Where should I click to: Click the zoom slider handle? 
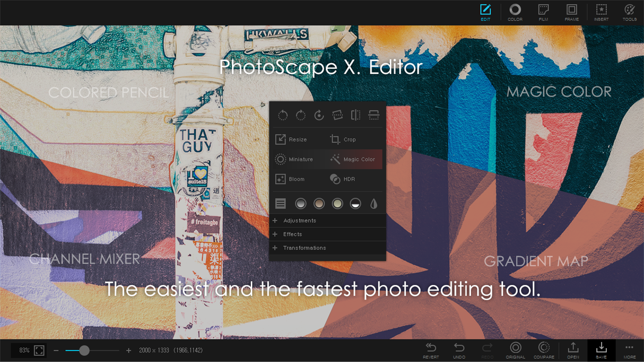[x=84, y=350]
